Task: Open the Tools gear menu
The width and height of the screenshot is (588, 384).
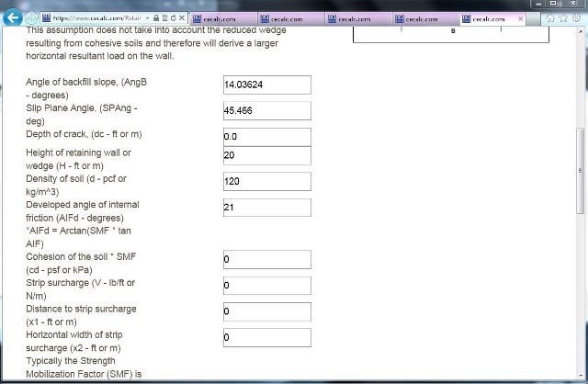Action: pos(577,18)
